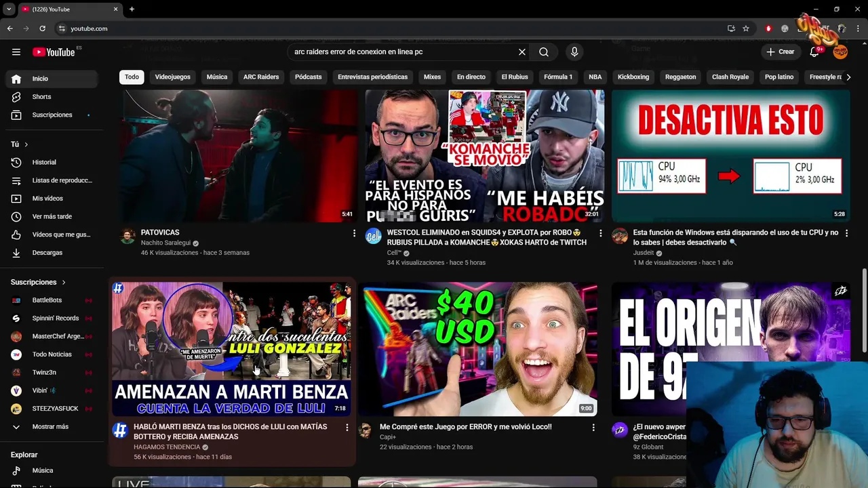
Task: Focus the browser address bar
Action: pos(393,28)
